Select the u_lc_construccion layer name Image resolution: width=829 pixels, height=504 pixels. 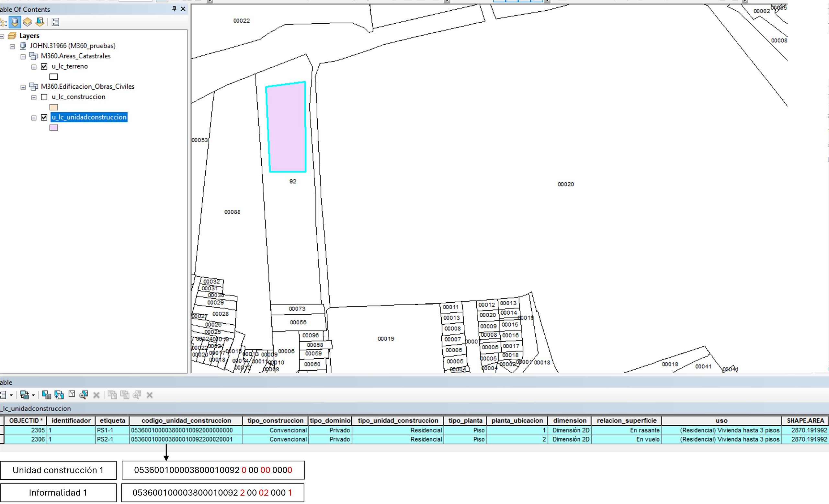click(78, 97)
